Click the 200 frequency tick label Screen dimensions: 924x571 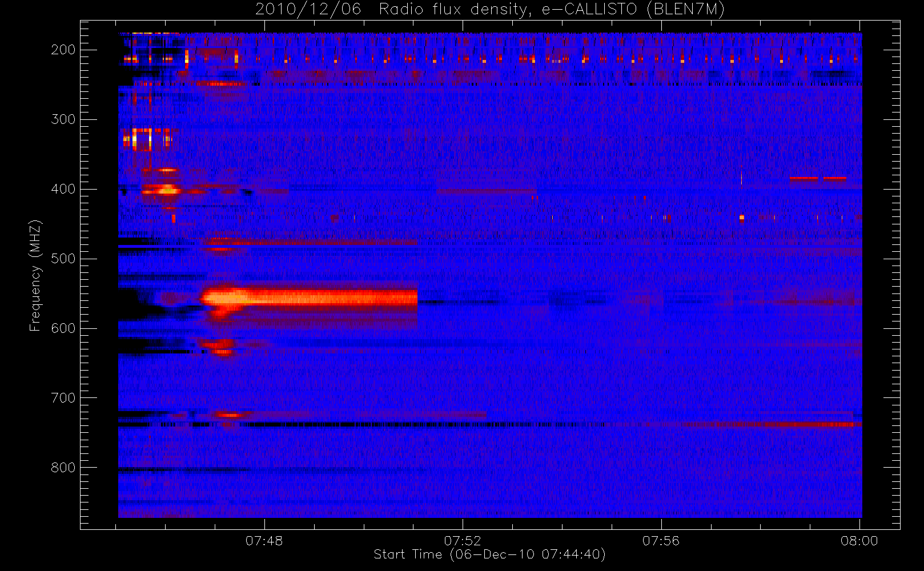(x=63, y=50)
